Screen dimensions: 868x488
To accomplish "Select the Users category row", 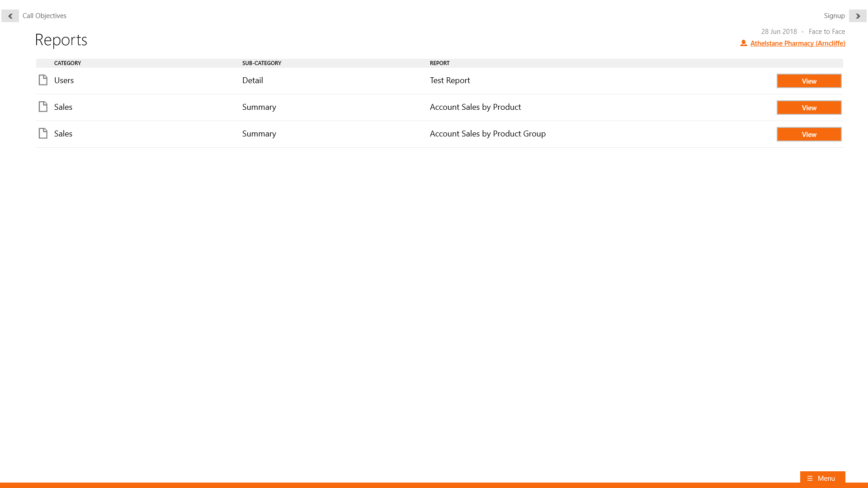I will tap(64, 80).
